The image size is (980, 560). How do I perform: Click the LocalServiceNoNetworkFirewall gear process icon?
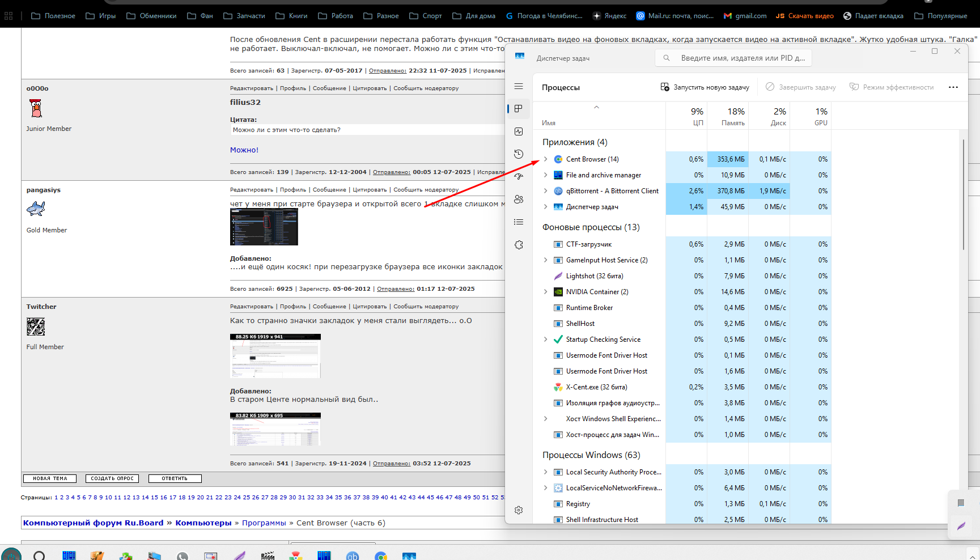(558, 488)
